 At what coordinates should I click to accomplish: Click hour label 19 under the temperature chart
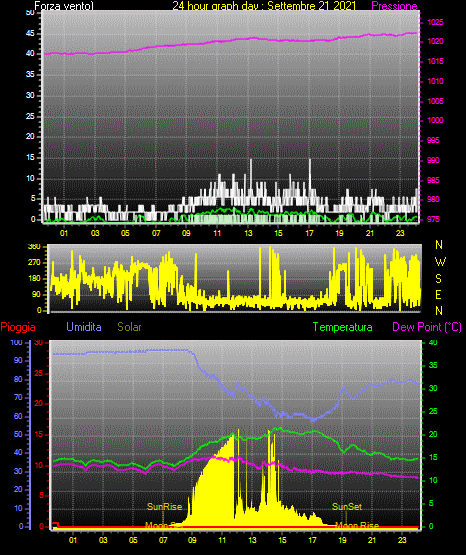[343, 540]
